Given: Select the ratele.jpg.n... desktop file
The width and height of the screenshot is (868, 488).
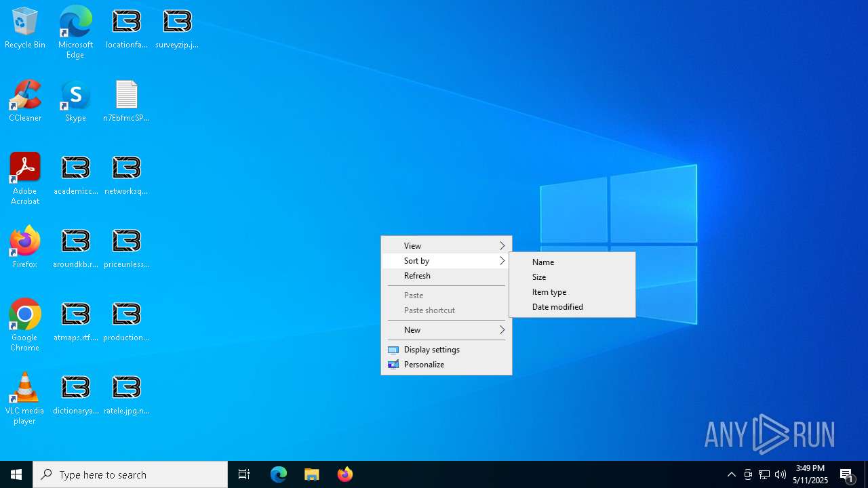Looking at the screenshot, I should coord(127,394).
